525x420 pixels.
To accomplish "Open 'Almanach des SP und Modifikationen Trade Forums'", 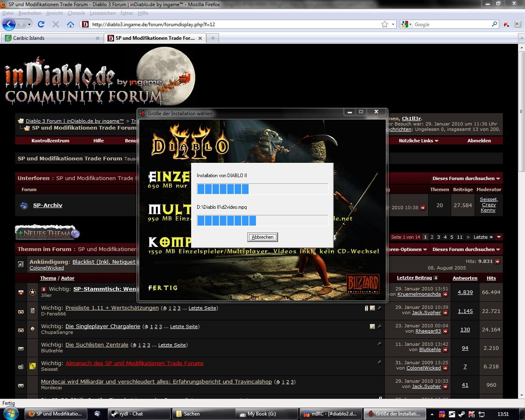I will click(135, 363).
